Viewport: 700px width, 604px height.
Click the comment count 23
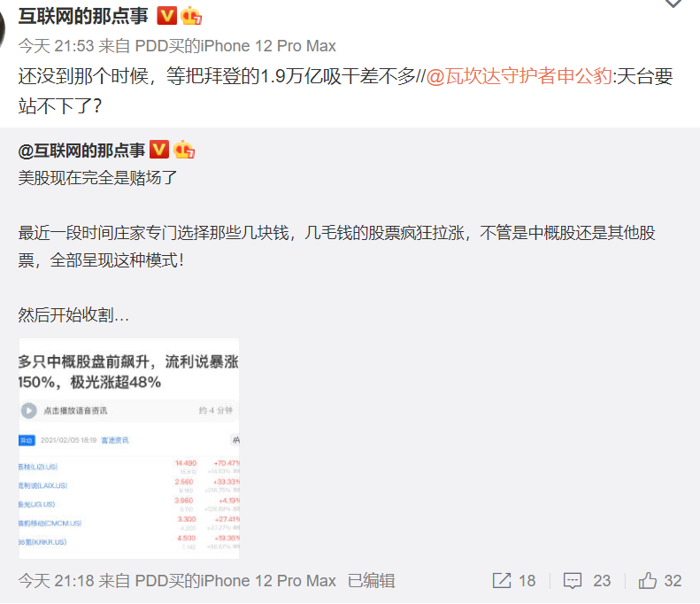click(602, 581)
